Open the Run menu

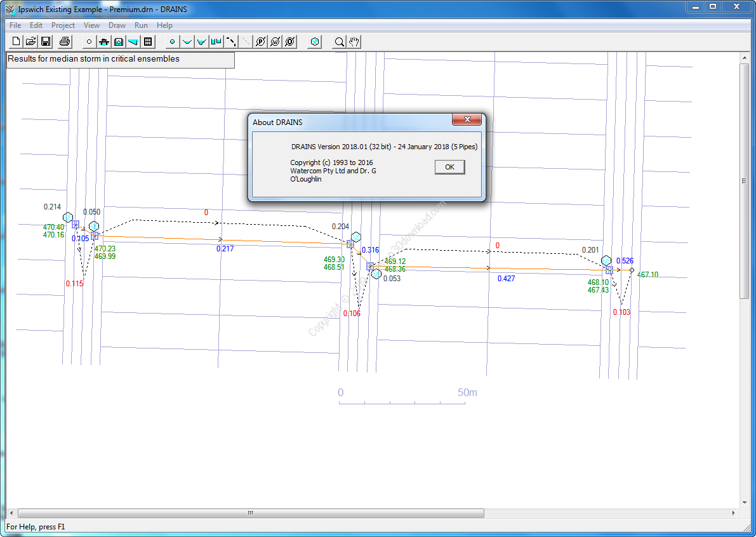141,25
